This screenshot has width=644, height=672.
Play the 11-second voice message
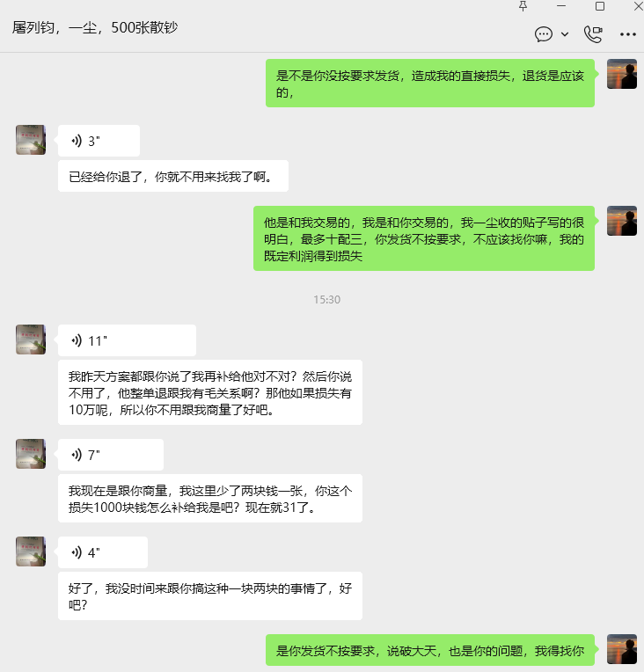pyautogui.click(x=127, y=340)
